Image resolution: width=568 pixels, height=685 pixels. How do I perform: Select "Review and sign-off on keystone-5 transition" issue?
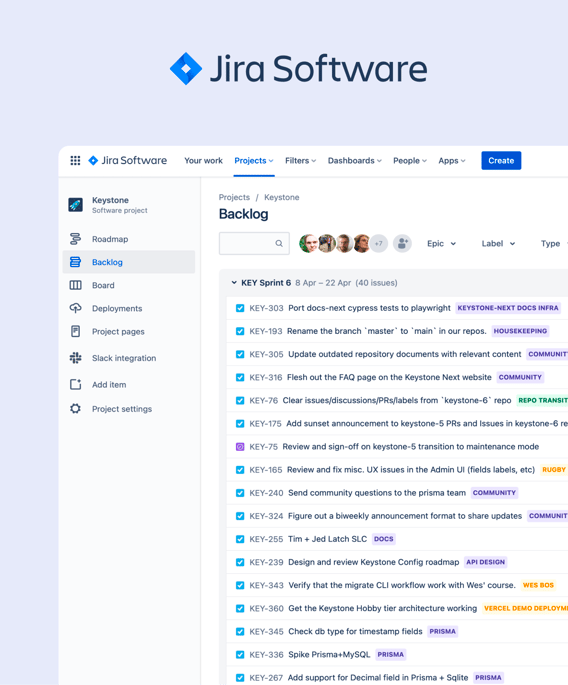(x=411, y=446)
